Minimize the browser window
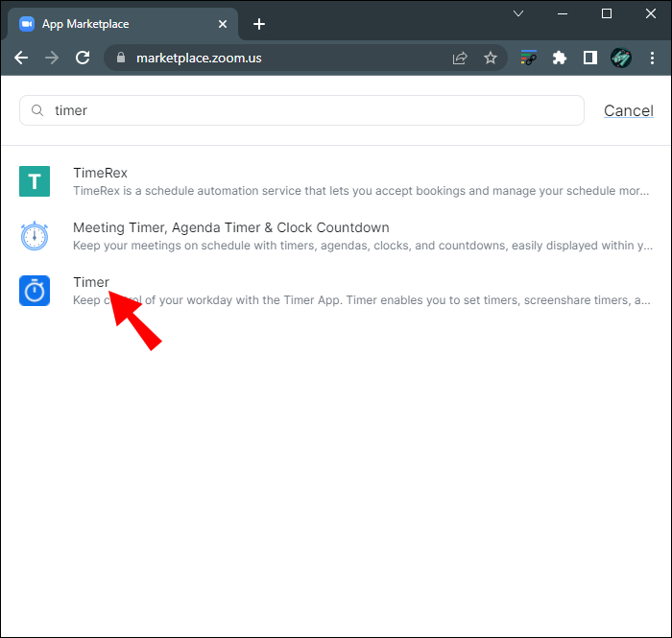The width and height of the screenshot is (672, 638). click(563, 13)
